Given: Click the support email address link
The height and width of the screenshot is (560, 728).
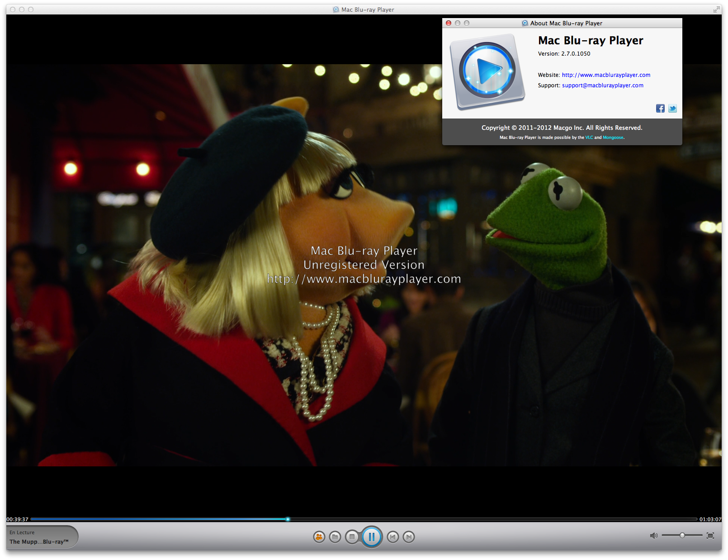Looking at the screenshot, I should click(x=602, y=85).
